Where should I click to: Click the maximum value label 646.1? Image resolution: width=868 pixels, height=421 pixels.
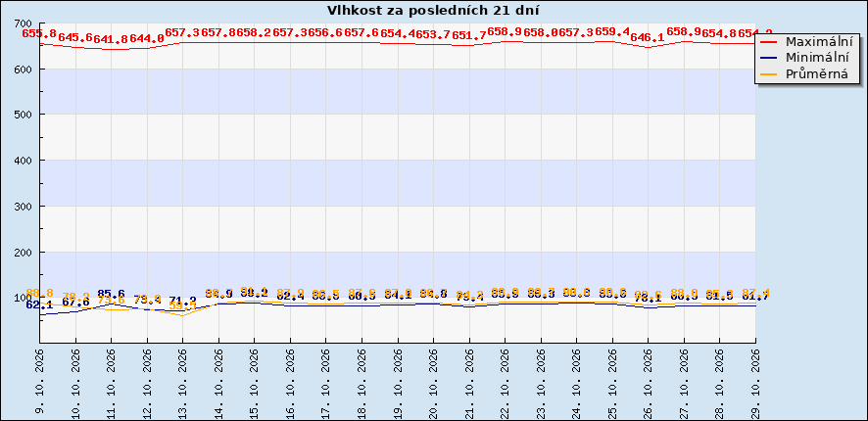coord(649,37)
